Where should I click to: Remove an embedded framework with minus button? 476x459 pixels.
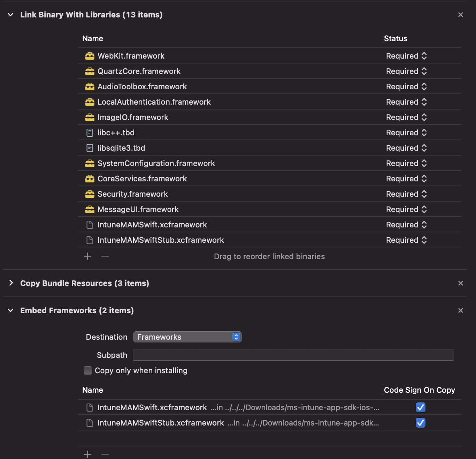click(105, 454)
